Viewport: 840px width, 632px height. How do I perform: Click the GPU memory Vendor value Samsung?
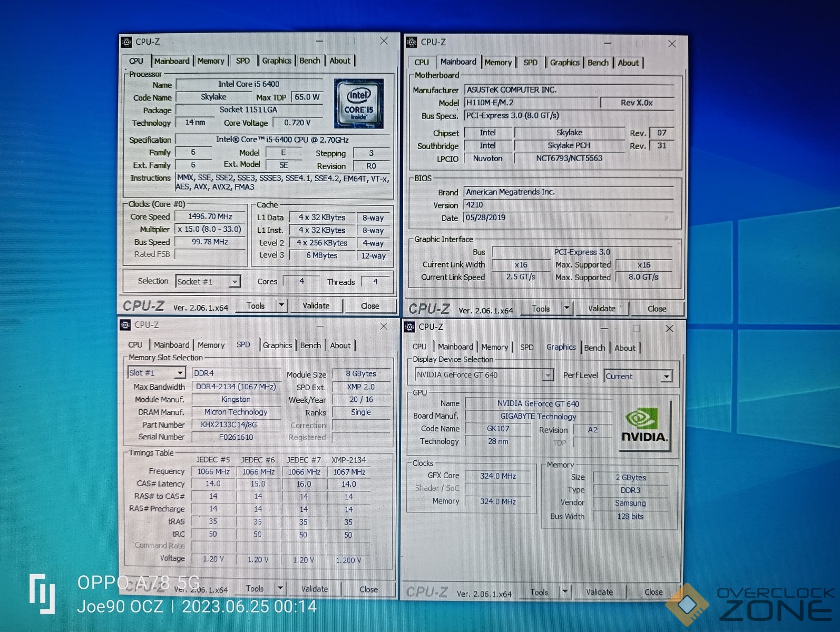point(630,503)
